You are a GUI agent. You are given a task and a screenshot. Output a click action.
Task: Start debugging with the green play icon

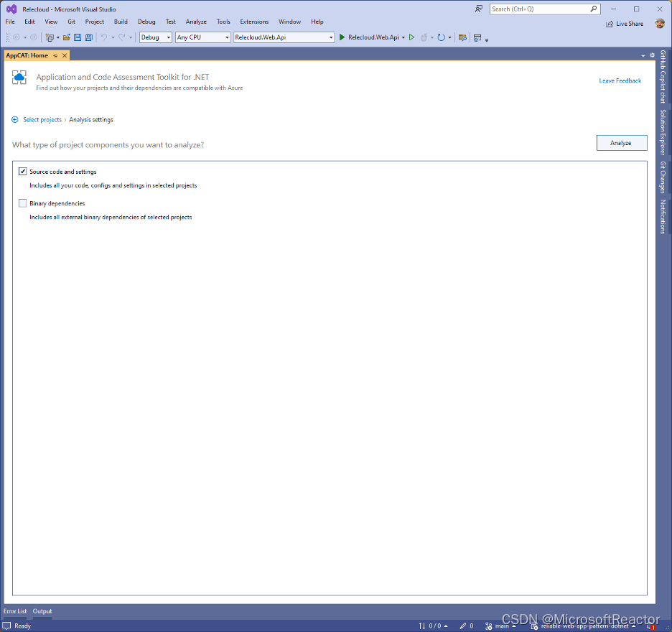pyautogui.click(x=342, y=37)
